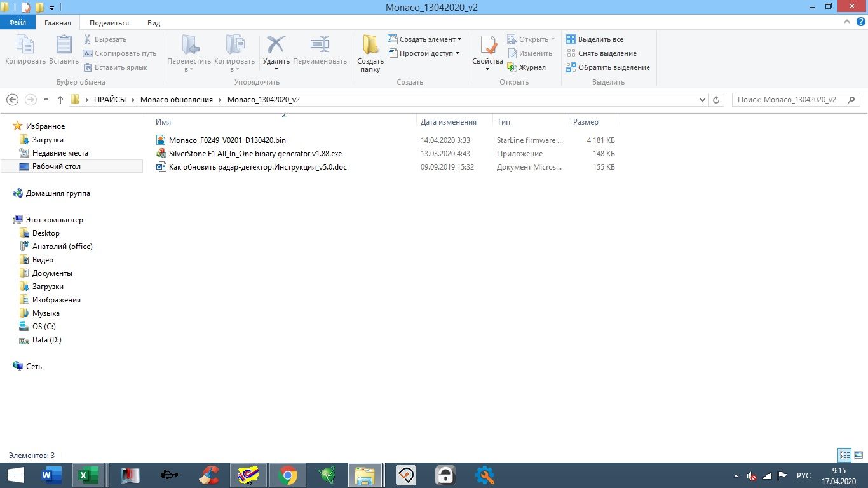Click the Delete (Удалить) red X icon
Viewport: 868px width, 488px height.
coord(276,45)
